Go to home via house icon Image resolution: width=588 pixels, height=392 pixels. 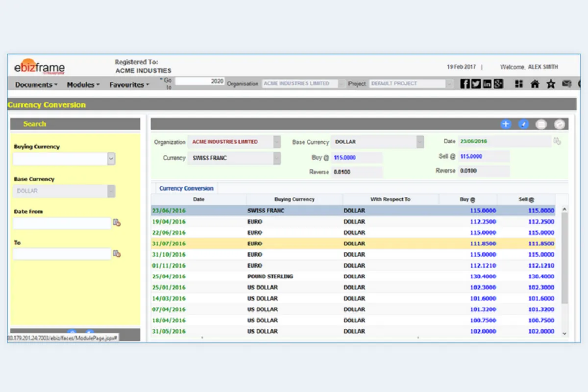[x=535, y=84]
